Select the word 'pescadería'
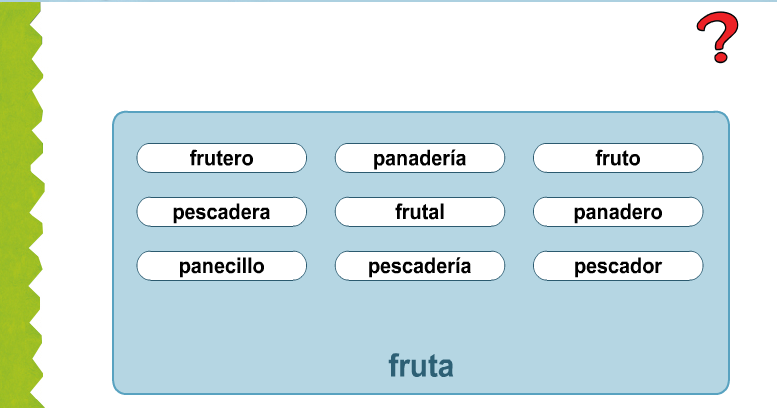This screenshot has height=408, width=777. (x=419, y=266)
